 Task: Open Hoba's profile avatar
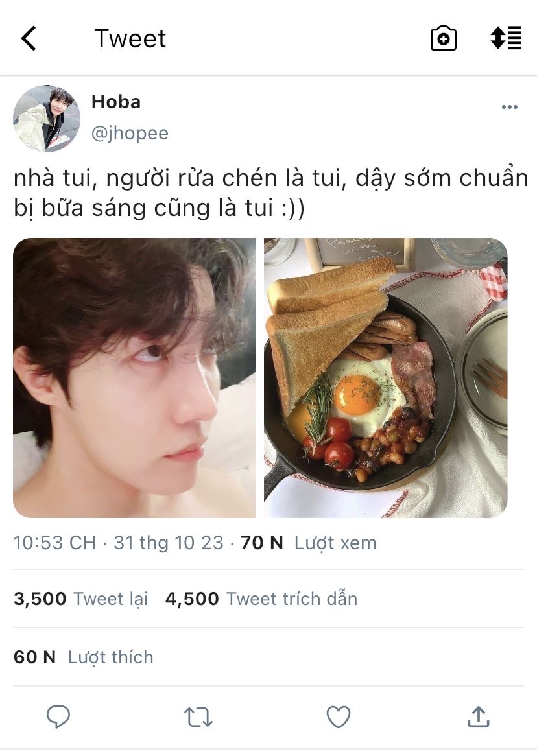click(x=46, y=119)
